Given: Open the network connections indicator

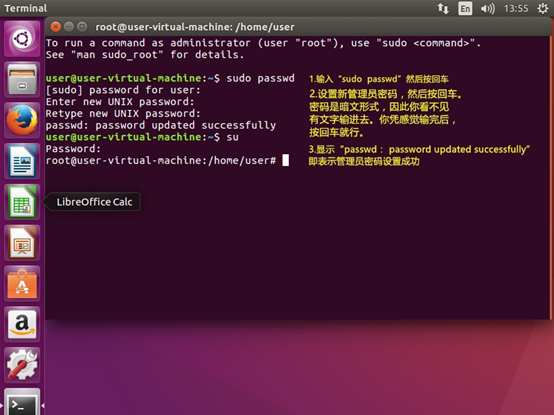Looking at the screenshot, I should click(443, 8).
